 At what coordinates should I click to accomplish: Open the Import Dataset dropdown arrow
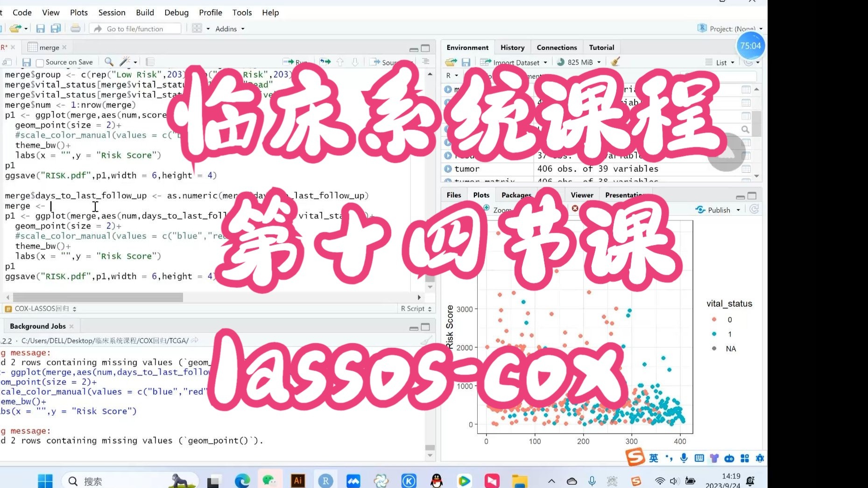[545, 62]
